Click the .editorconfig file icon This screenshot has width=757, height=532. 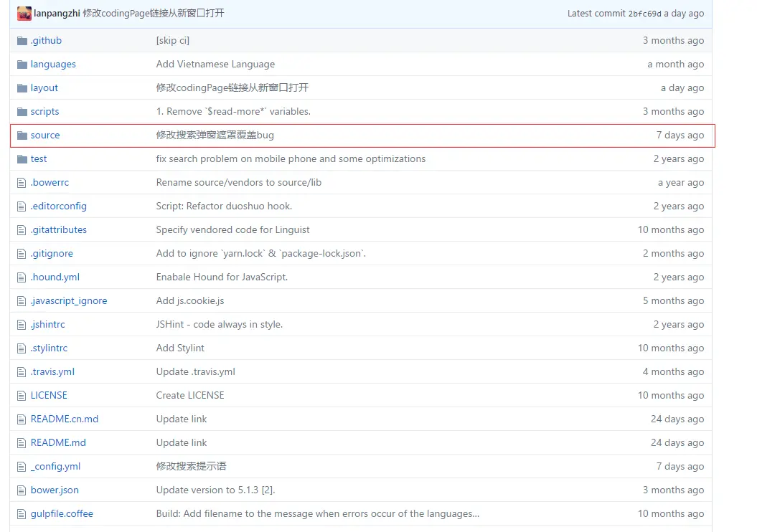coord(22,206)
